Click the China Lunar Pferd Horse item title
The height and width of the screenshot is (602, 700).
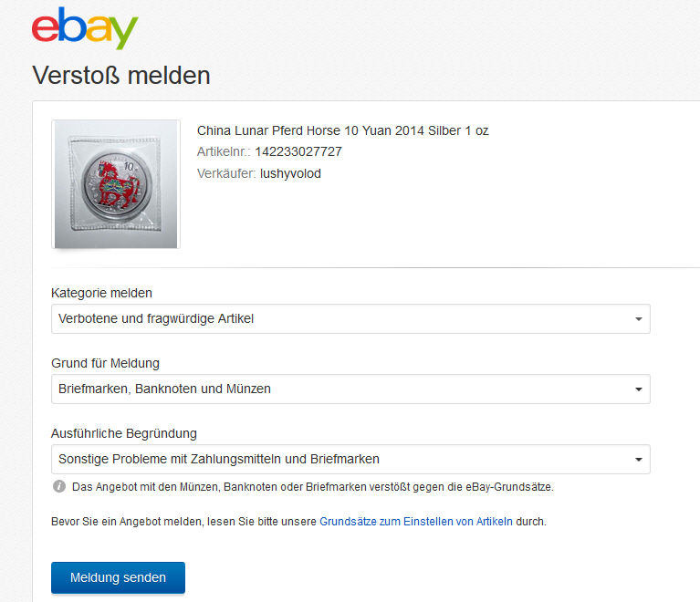tap(342, 130)
